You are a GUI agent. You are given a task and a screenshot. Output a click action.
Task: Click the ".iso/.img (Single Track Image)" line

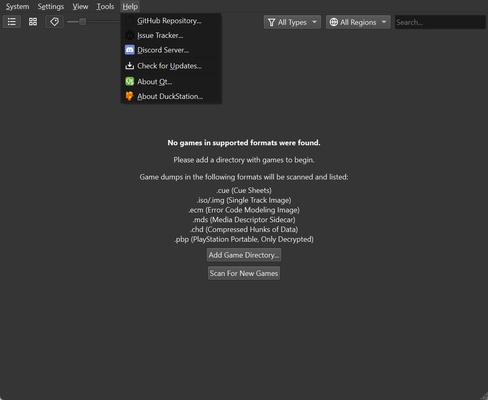point(244,200)
